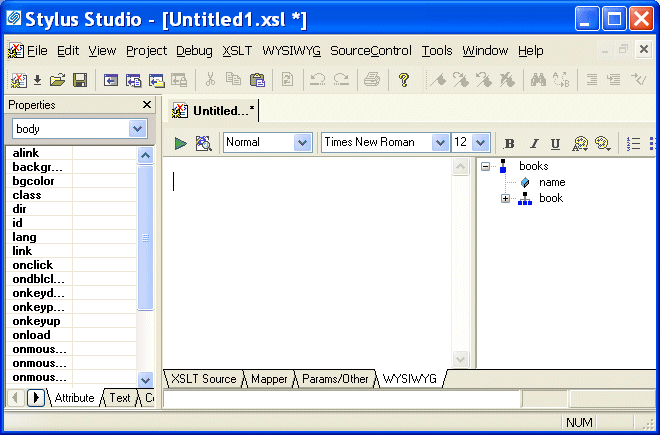This screenshot has width=660, height=435.
Task: Switch to the XSLT Source tab
Action: pyautogui.click(x=203, y=379)
